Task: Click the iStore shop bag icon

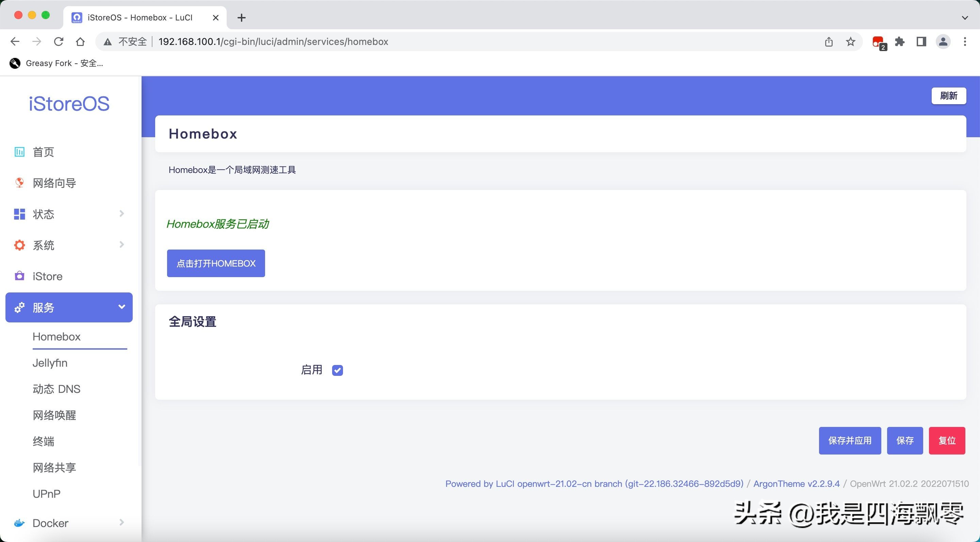Action: [19, 276]
